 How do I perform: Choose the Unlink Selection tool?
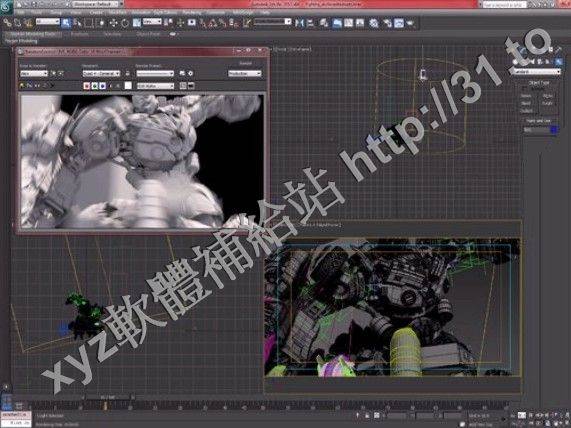[17, 23]
